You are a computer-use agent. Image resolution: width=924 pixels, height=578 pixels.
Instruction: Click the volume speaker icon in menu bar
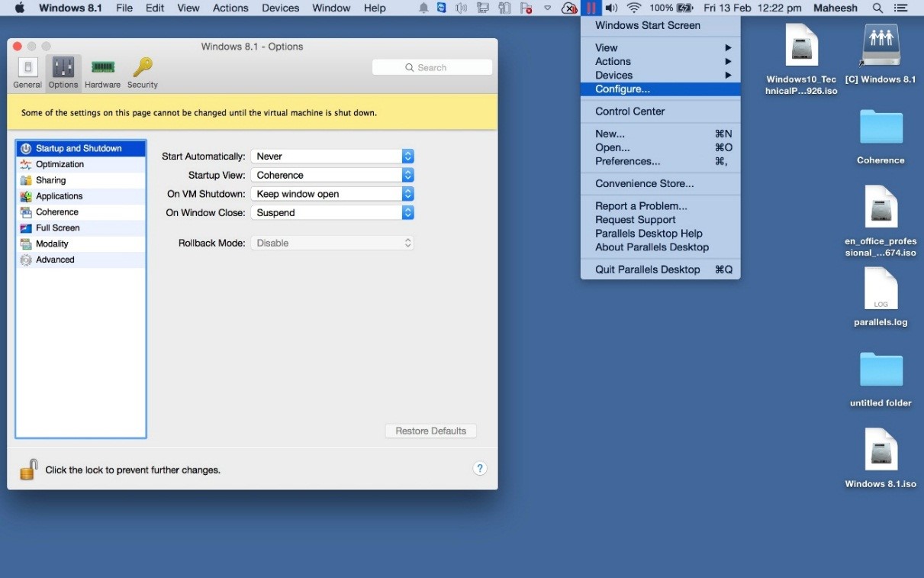[x=611, y=8]
